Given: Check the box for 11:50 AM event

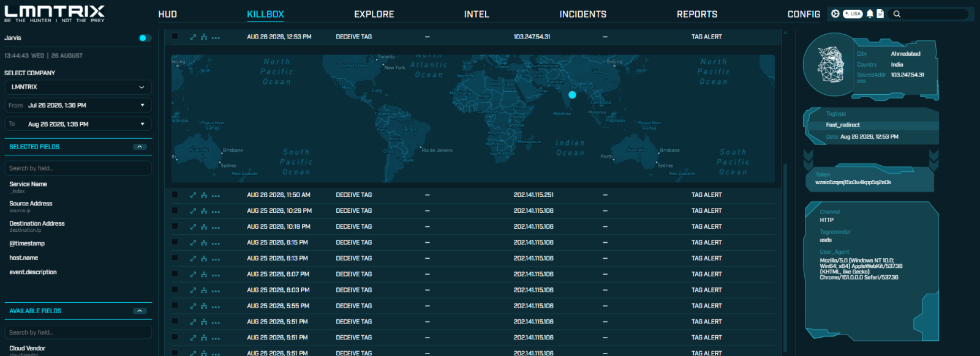Looking at the screenshot, I should [x=175, y=195].
